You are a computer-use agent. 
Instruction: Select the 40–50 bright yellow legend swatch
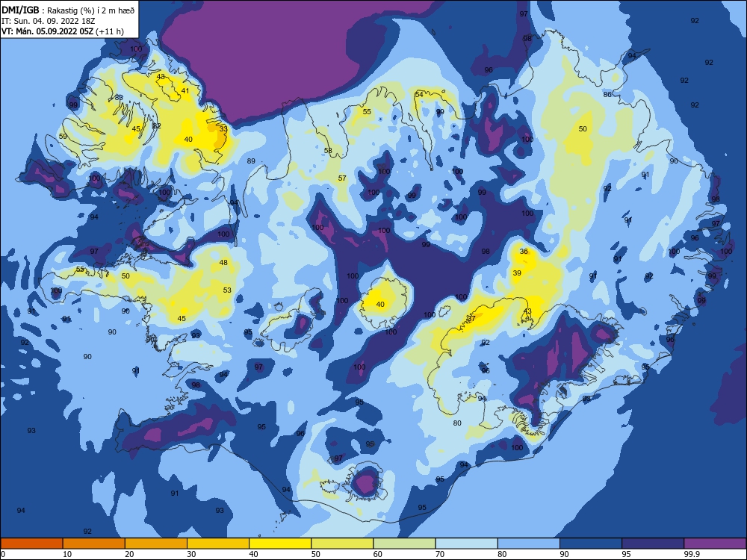pos(280,544)
